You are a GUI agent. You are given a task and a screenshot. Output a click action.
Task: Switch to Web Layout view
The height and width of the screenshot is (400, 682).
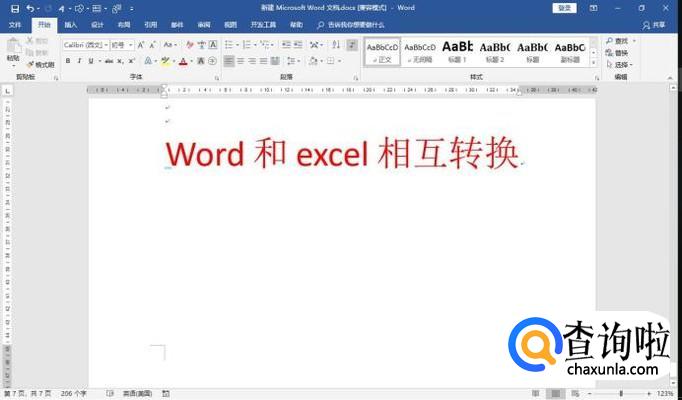(575, 393)
